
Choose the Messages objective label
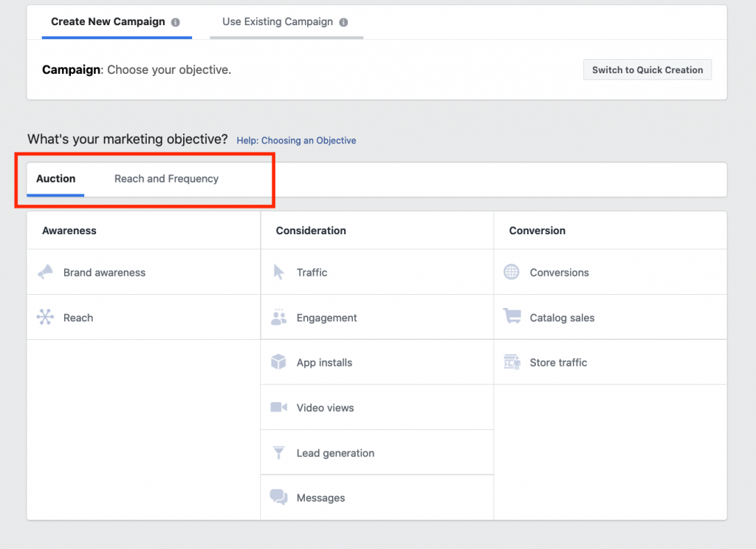(320, 498)
